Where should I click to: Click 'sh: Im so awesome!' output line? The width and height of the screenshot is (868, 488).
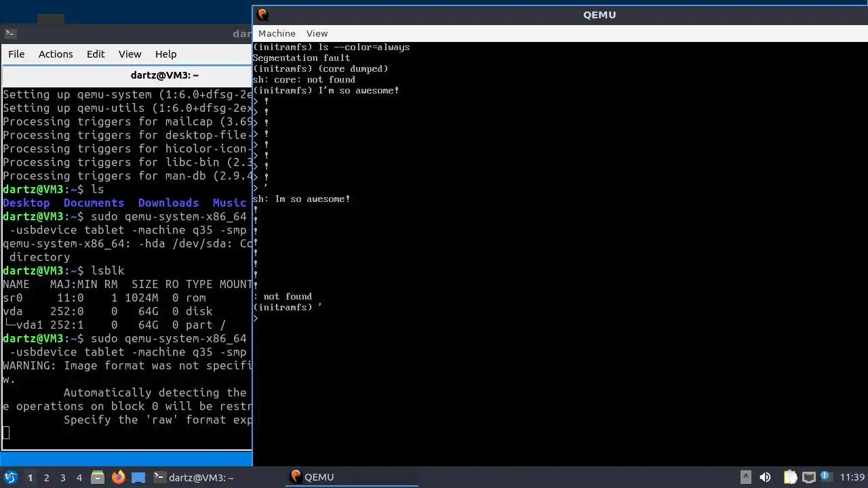tap(302, 199)
